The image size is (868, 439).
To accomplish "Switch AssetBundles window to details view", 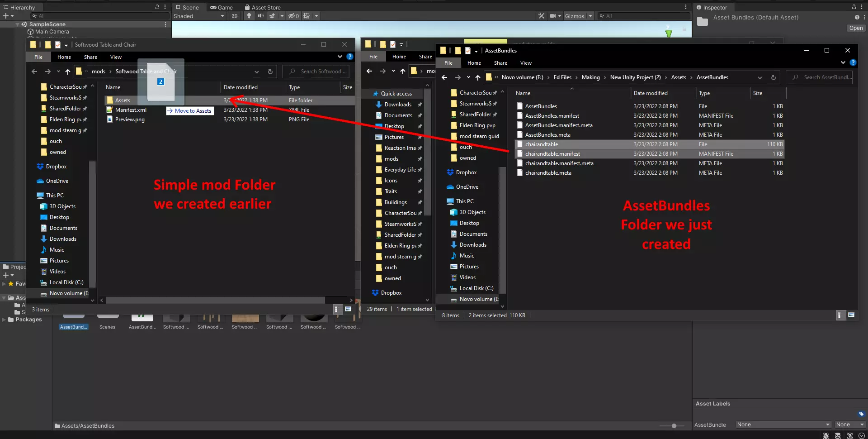I will pyautogui.click(x=840, y=315).
